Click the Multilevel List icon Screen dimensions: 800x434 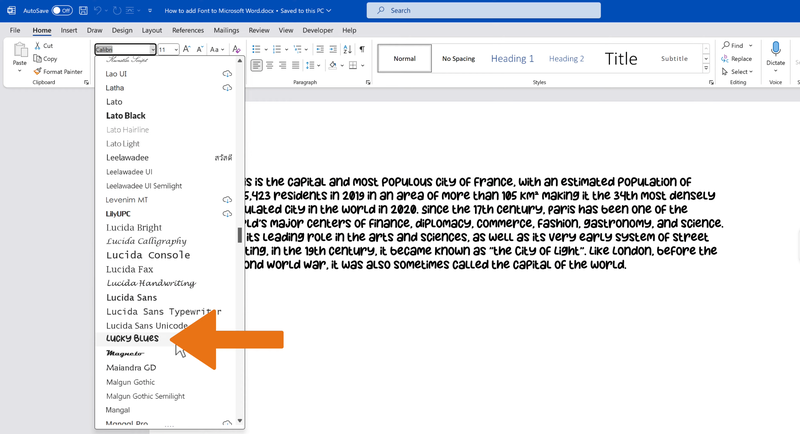[297, 49]
